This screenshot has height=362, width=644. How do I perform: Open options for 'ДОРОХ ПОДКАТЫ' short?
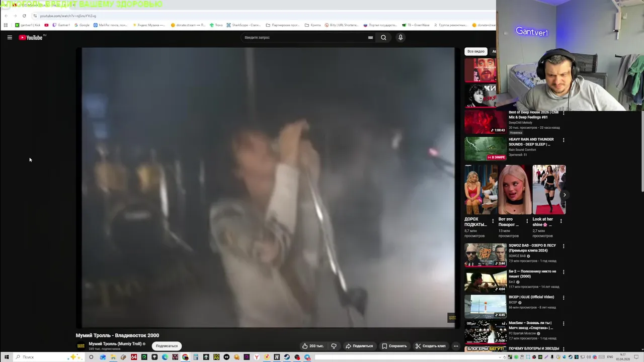[x=493, y=221]
